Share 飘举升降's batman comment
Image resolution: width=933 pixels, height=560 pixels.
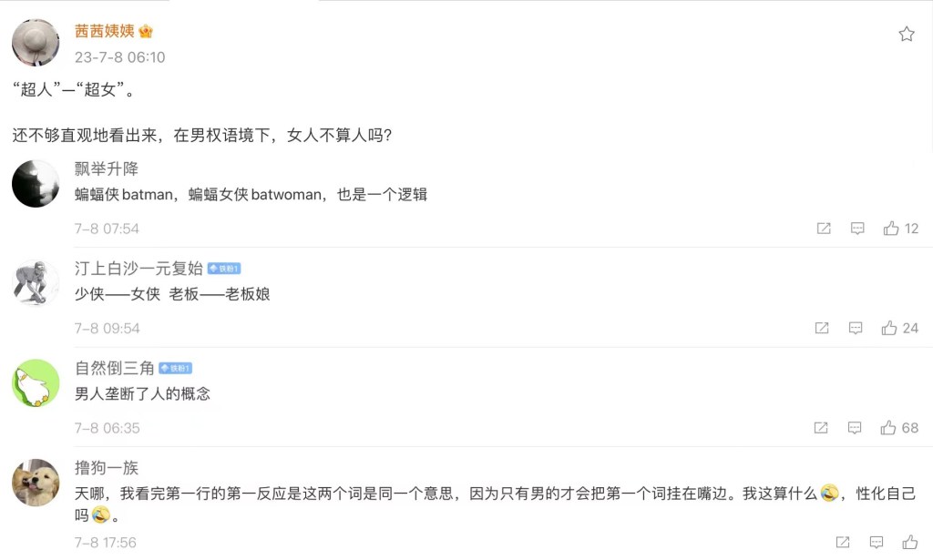pos(824,229)
